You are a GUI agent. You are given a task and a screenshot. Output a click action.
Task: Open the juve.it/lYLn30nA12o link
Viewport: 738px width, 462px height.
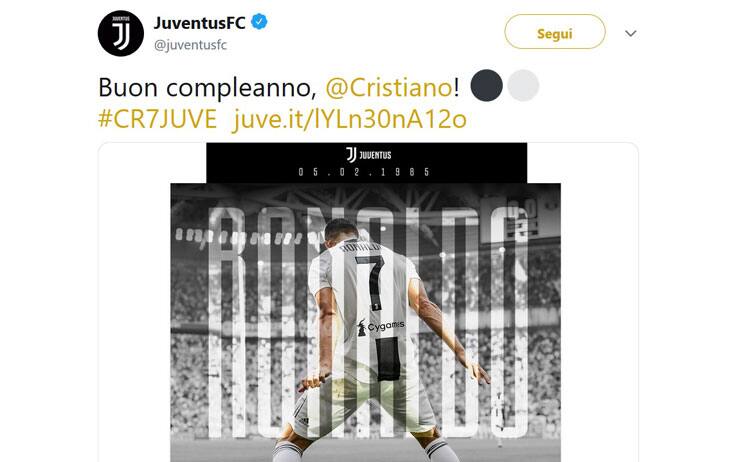[x=350, y=119]
